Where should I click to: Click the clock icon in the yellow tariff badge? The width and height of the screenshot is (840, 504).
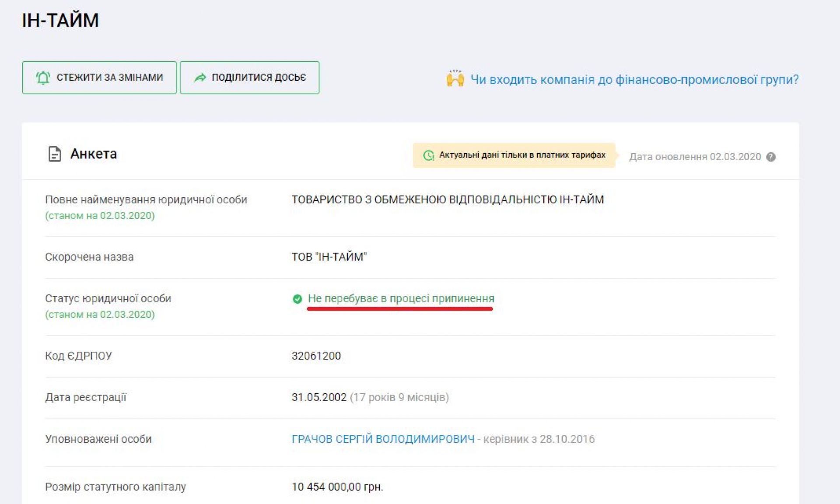(x=428, y=155)
